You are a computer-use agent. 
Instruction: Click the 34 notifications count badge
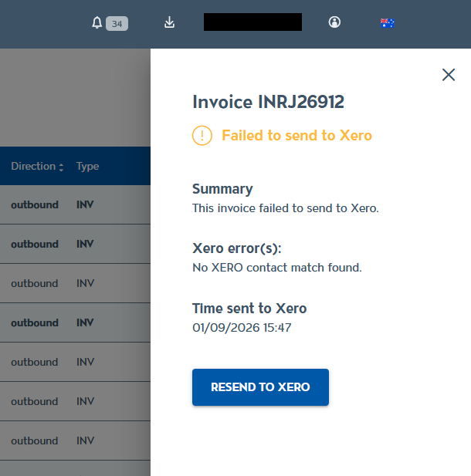(x=117, y=23)
